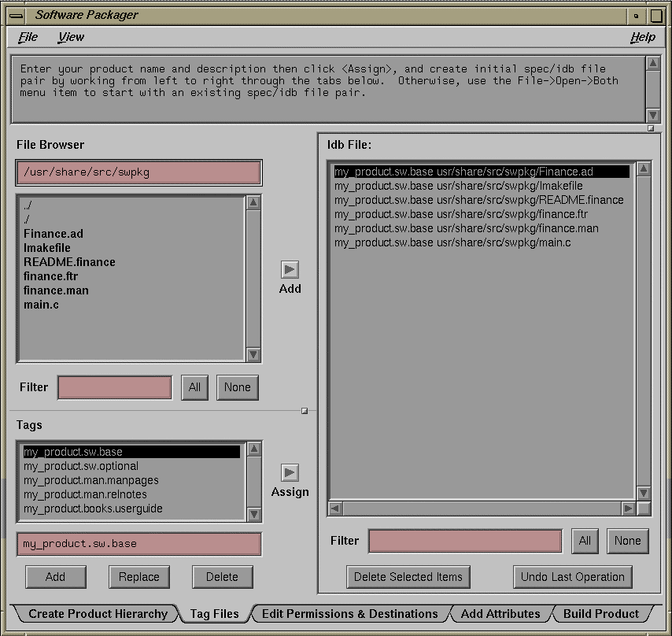This screenshot has height=636, width=672.
Task: Open the current directory entry ./
Action: 27,219
